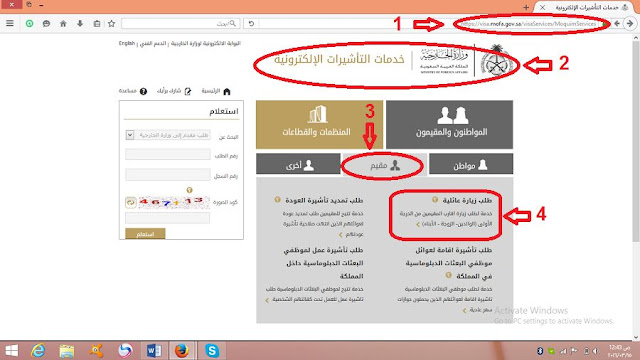Click the help question mark icon
Viewport: 640px width, 360px height.
[143, 91]
